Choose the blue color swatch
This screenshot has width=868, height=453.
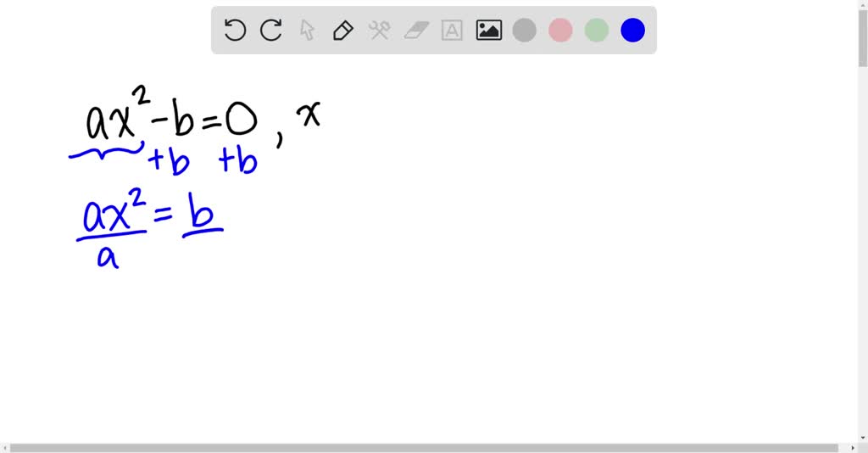[632, 30]
